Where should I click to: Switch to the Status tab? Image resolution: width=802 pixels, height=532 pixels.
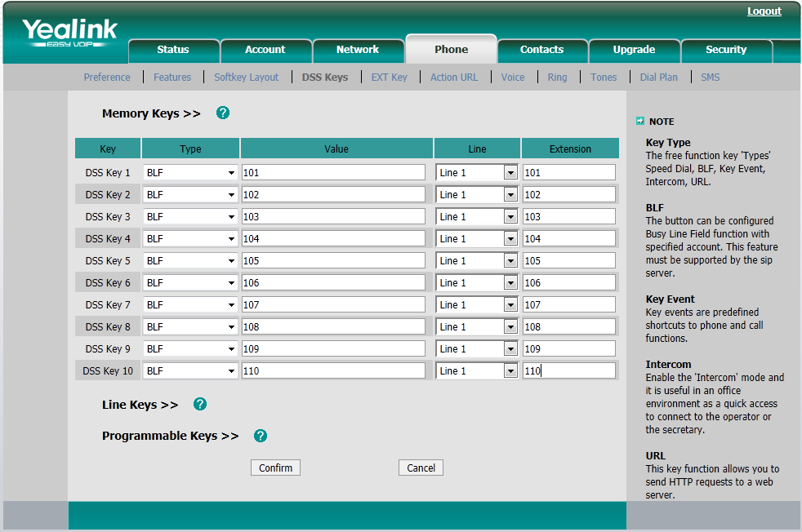tap(173, 50)
